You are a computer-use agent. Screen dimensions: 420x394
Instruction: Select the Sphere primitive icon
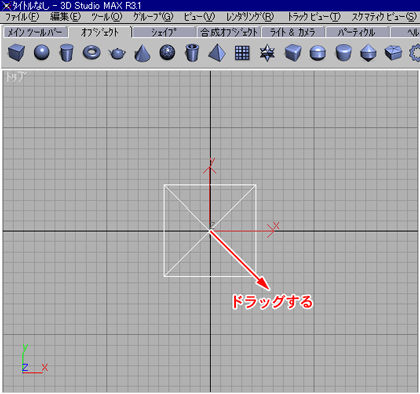(x=42, y=53)
